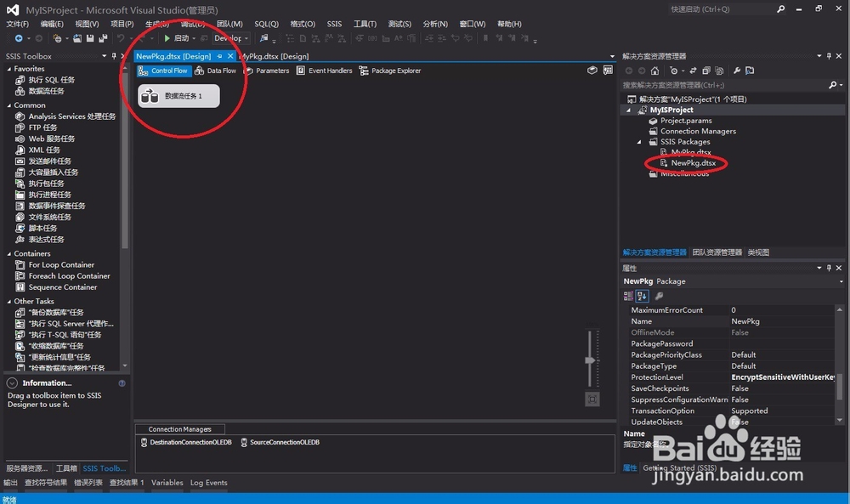The height and width of the screenshot is (504, 850).
Task: Click the Collapse All icon in Solution Explorer
Action: [x=706, y=71]
